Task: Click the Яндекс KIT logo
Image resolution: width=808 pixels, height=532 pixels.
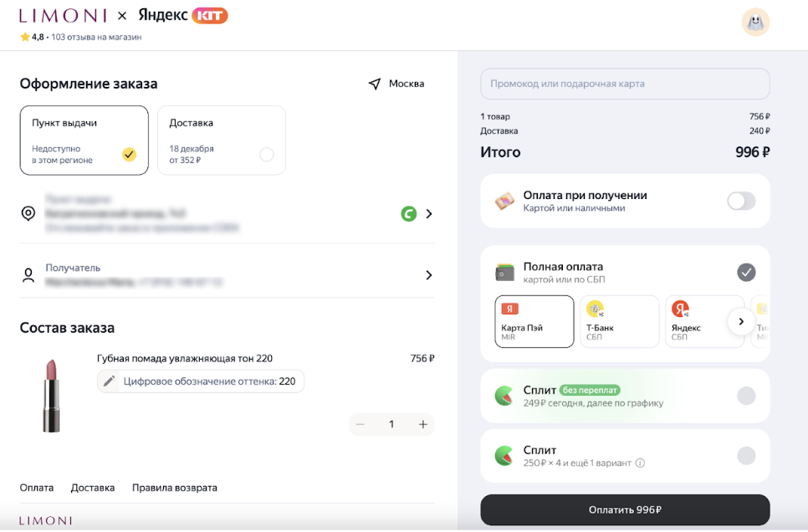Action: (x=183, y=16)
